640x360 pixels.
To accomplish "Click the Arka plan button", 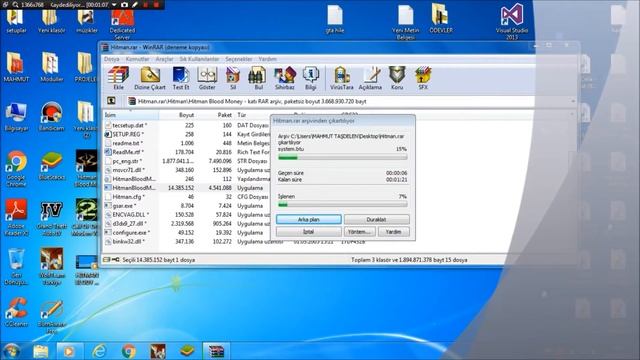I will coord(309,220).
